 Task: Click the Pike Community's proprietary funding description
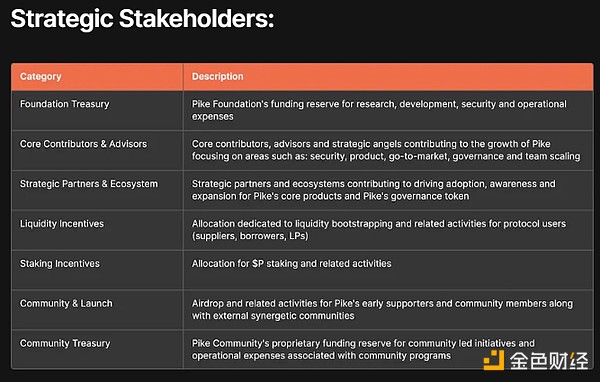pos(363,349)
